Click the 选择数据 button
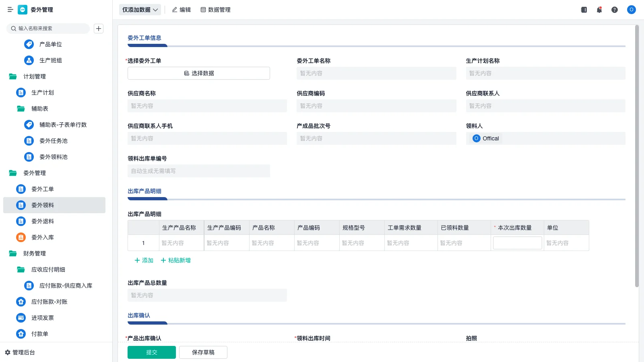This screenshot has width=644, height=362. [199, 73]
